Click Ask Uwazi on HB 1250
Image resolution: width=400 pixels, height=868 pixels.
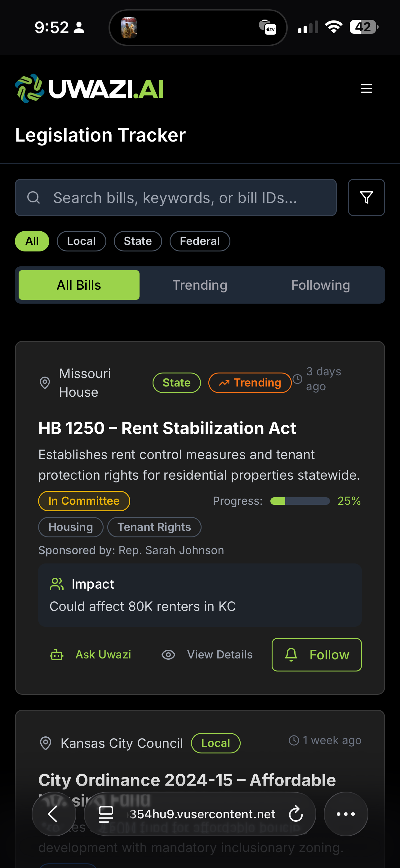[x=91, y=655]
